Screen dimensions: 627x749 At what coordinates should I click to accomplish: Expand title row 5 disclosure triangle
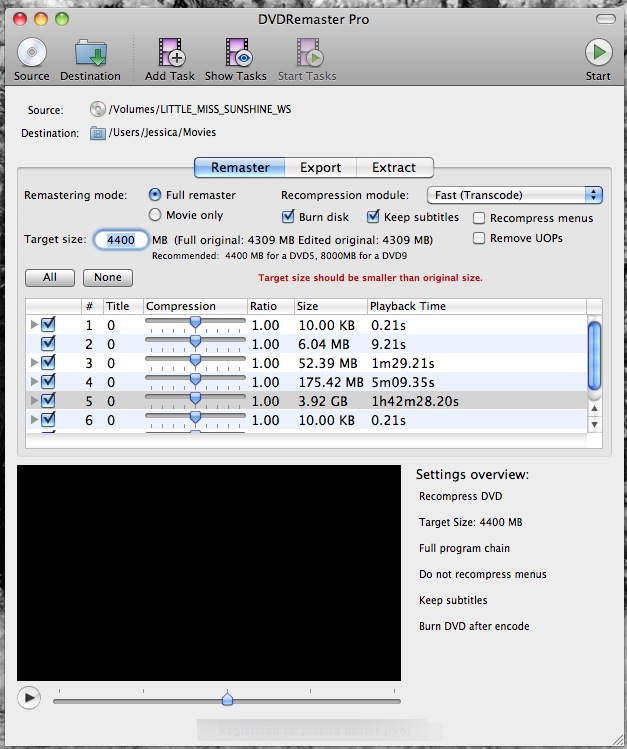[34, 400]
